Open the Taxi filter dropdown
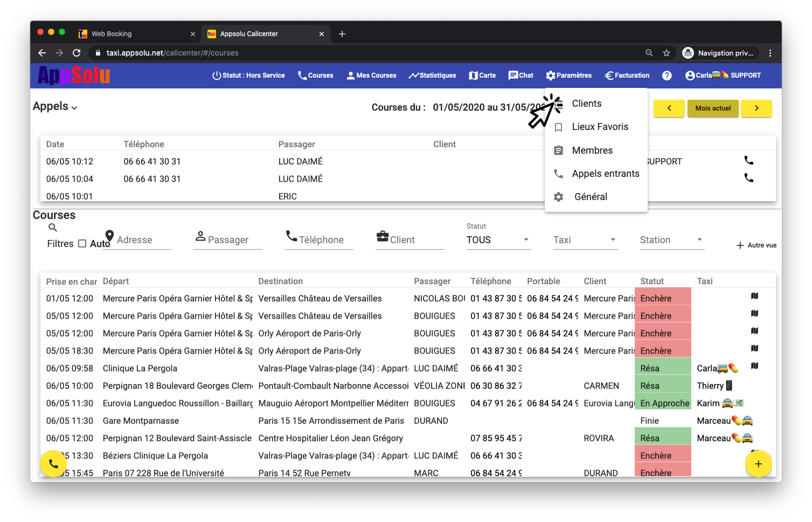The height and width of the screenshot is (522, 812). tap(585, 240)
